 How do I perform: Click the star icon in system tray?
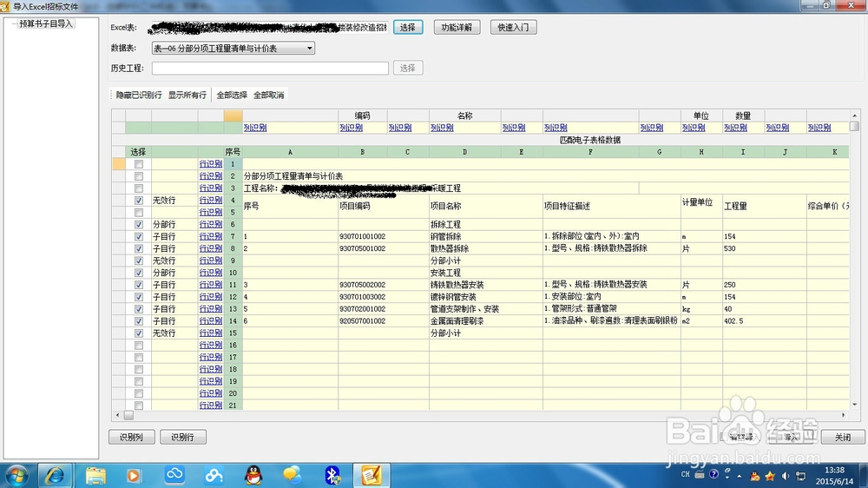coord(770,476)
